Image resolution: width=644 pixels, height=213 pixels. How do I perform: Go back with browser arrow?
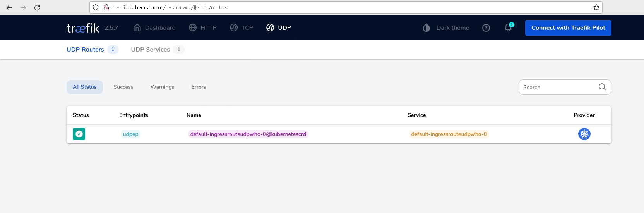pos(9,7)
